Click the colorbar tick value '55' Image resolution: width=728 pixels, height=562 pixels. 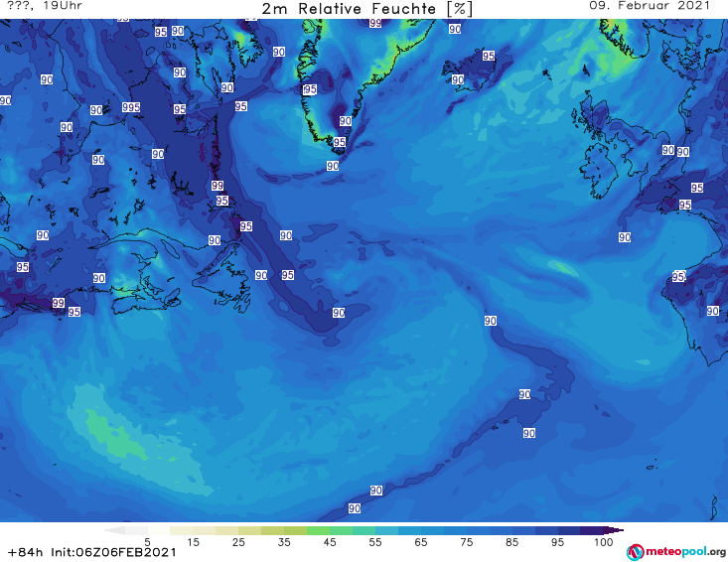(x=375, y=542)
